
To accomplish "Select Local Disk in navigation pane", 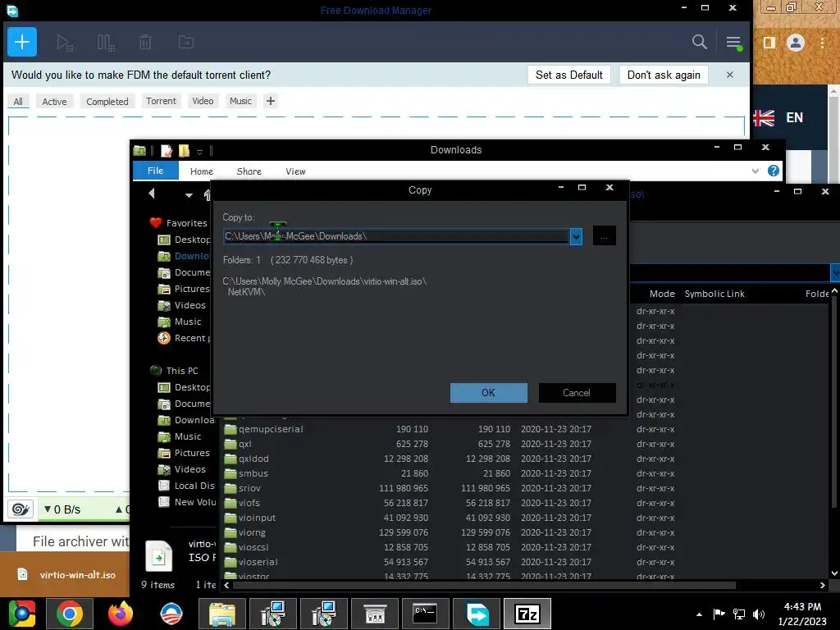I will pos(187,486).
